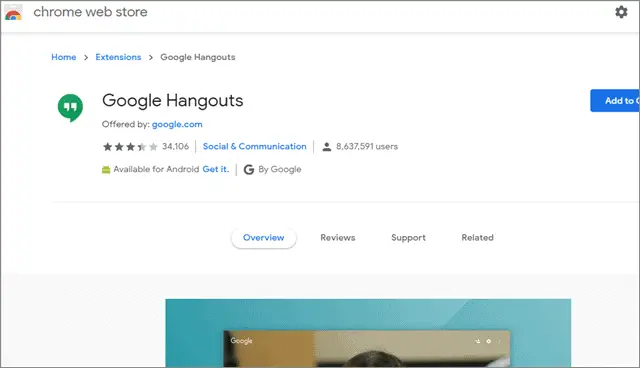Click the green Google Hangouts extension icon
This screenshot has height=368, width=640.
[70, 107]
